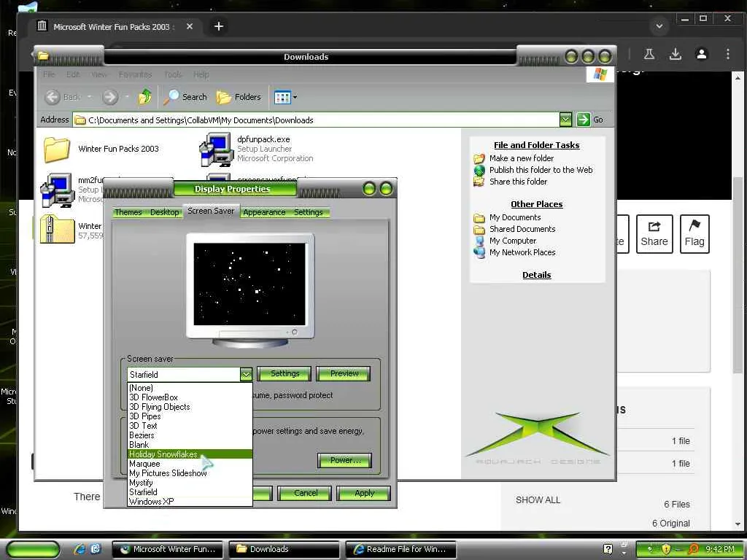Click the green Go arrow
Image resolution: width=747 pixels, height=560 pixels.
583,120
